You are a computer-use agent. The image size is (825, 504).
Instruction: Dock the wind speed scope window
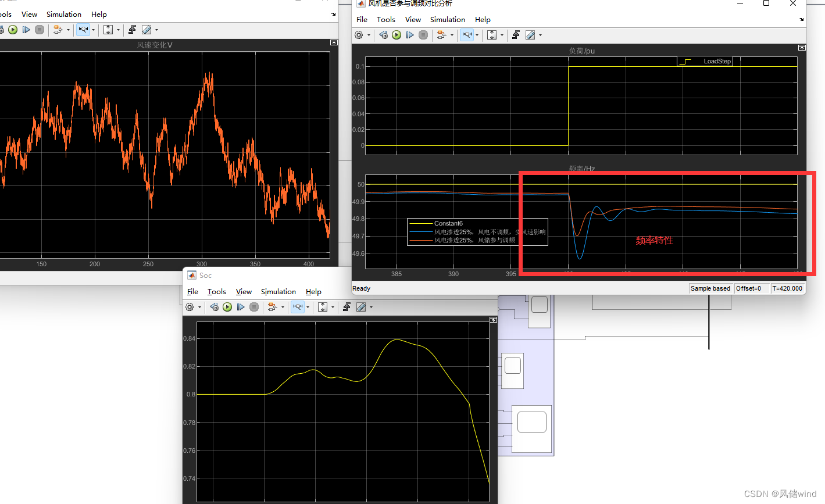tap(334, 14)
